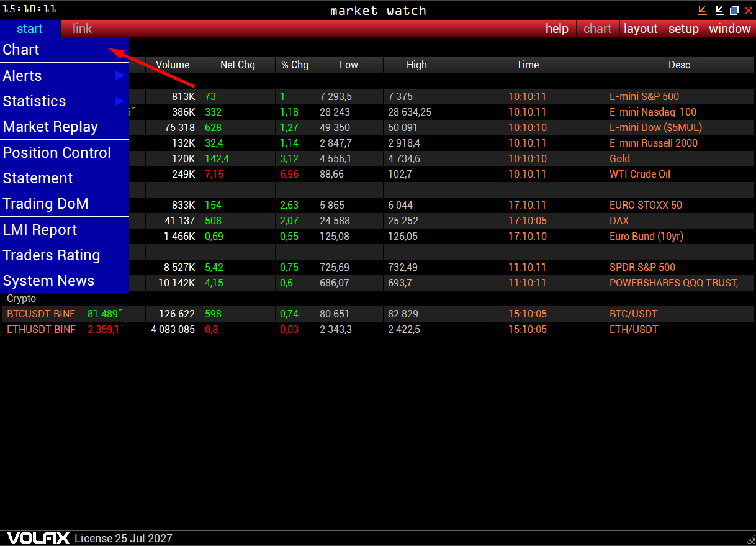Click the orange dock-arrow icon in title bar
This screenshot has height=546, width=756.
pyautogui.click(x=703, y=10)
